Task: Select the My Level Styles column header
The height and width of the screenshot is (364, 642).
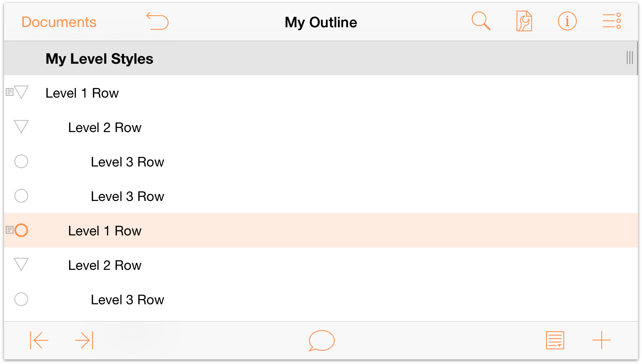Action: pyautogui.click(x=99, y=59)
